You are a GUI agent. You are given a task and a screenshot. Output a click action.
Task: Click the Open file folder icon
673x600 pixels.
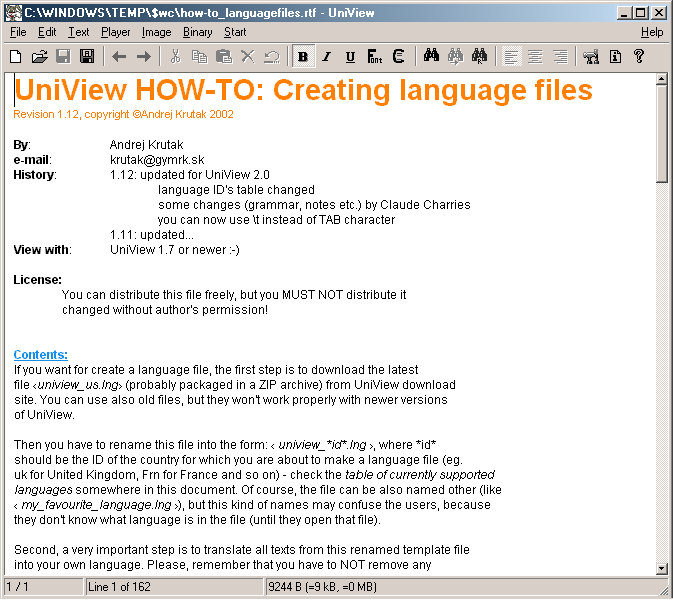[39, 56]
